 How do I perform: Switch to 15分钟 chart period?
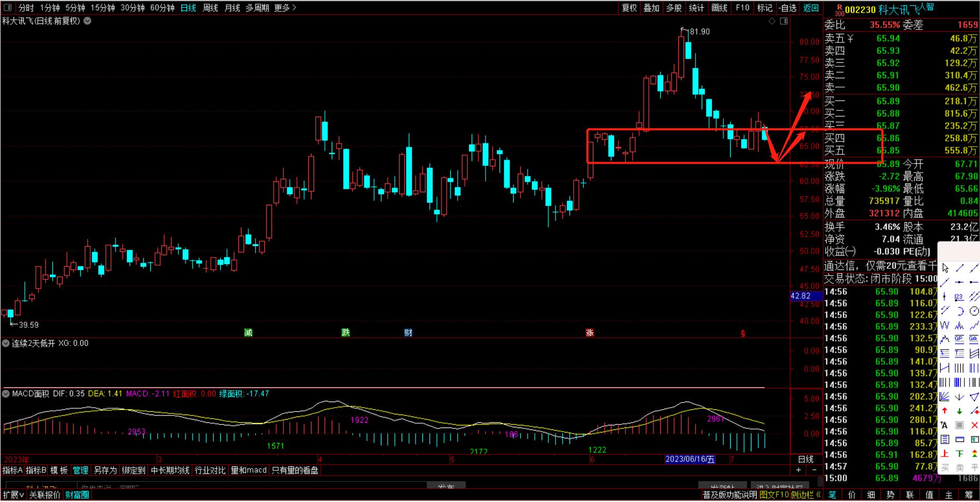click(103, 8)
